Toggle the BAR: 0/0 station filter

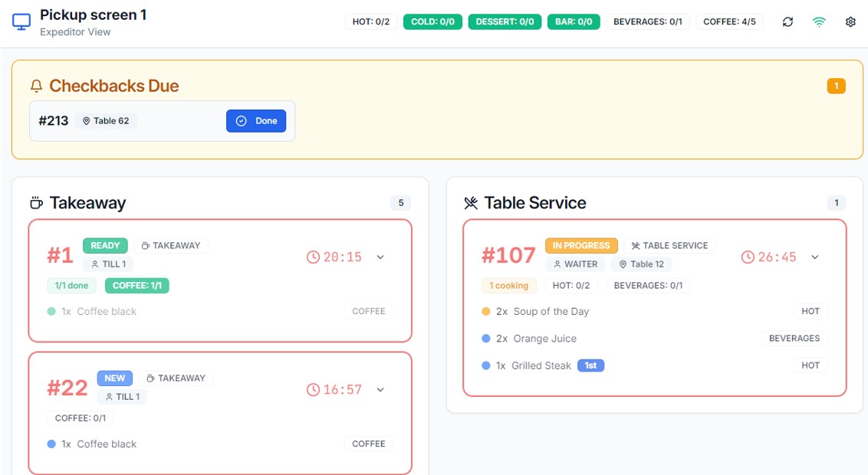point(574,21)
